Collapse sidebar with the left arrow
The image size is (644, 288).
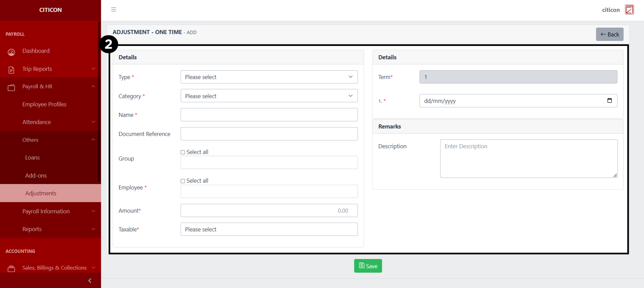[90, 281]
